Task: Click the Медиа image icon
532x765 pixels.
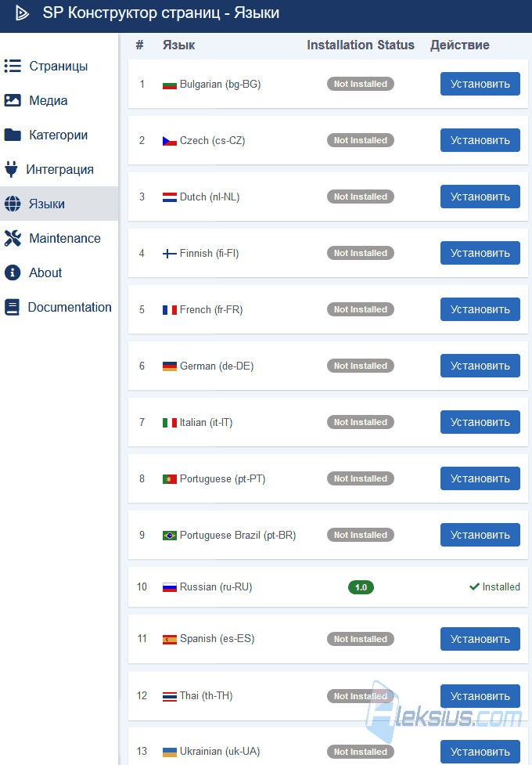Action: coord(13,100)
